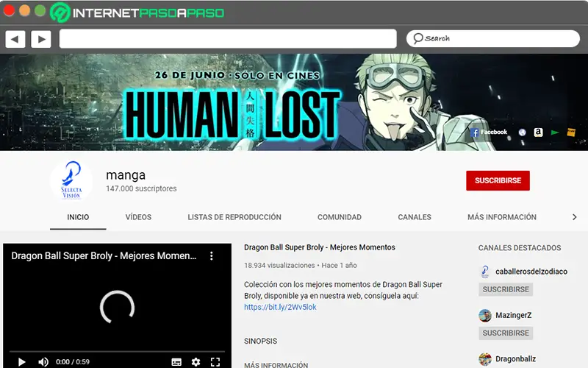This screenshot has width=588, height=368.
Task: Click the 0:00 / 0:59 time display
Action: [x=73, y=362]
